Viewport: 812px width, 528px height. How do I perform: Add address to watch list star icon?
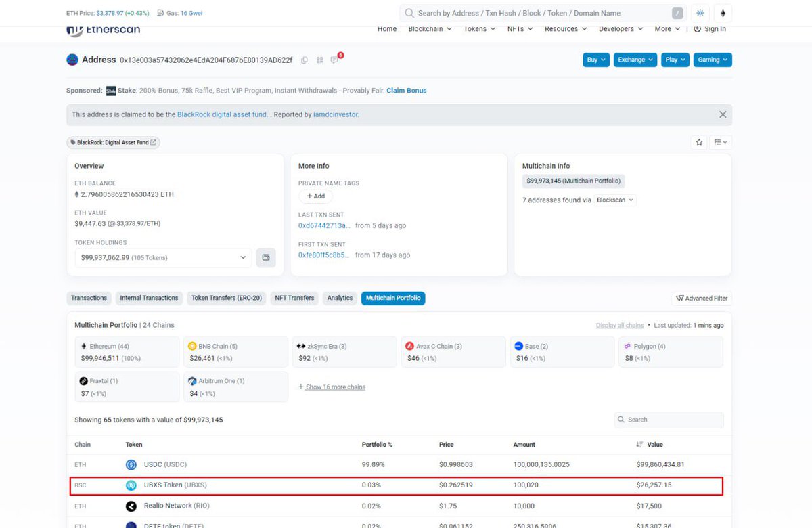tap(699, 142)
